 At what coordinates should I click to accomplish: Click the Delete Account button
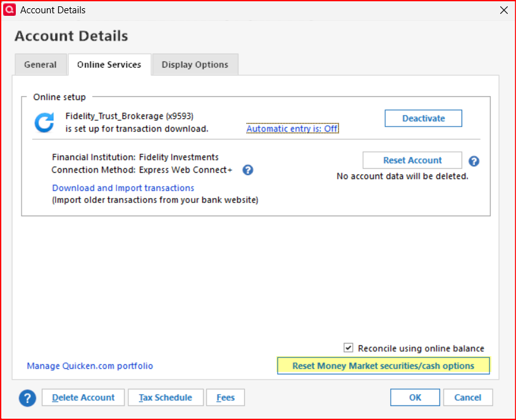tap(83, 397)
